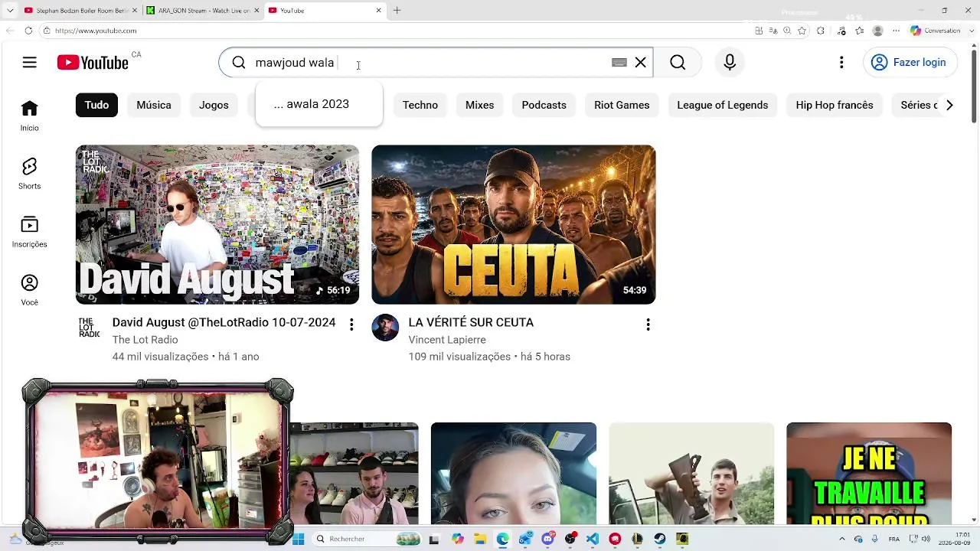Open a new browser tab
Screen dimensions: 980x551
coord(397,11)
